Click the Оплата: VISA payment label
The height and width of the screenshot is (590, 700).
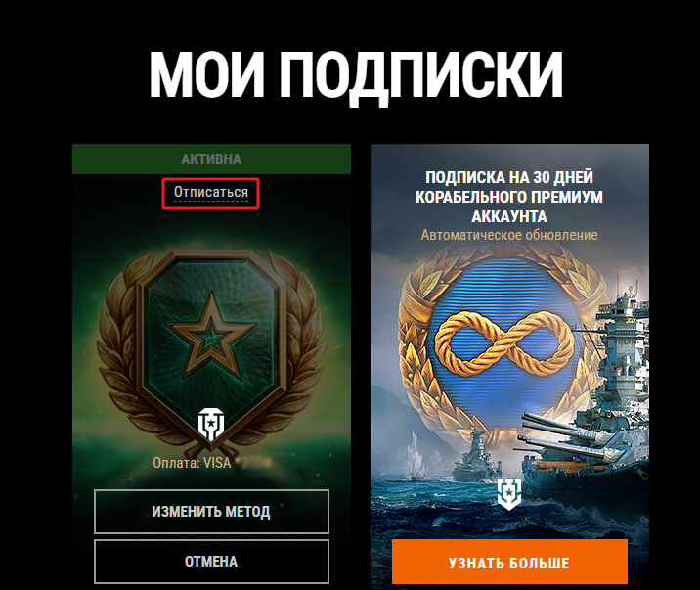coord(192,463)
